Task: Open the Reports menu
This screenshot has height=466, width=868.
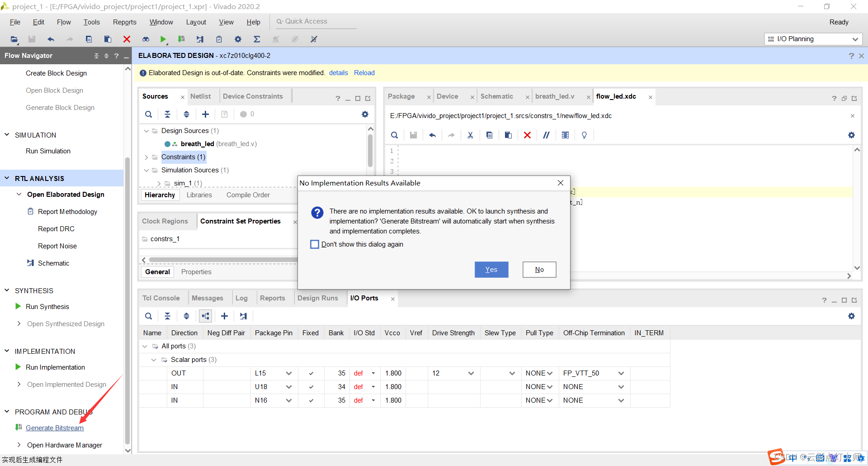Action: [x=124, y=22]
